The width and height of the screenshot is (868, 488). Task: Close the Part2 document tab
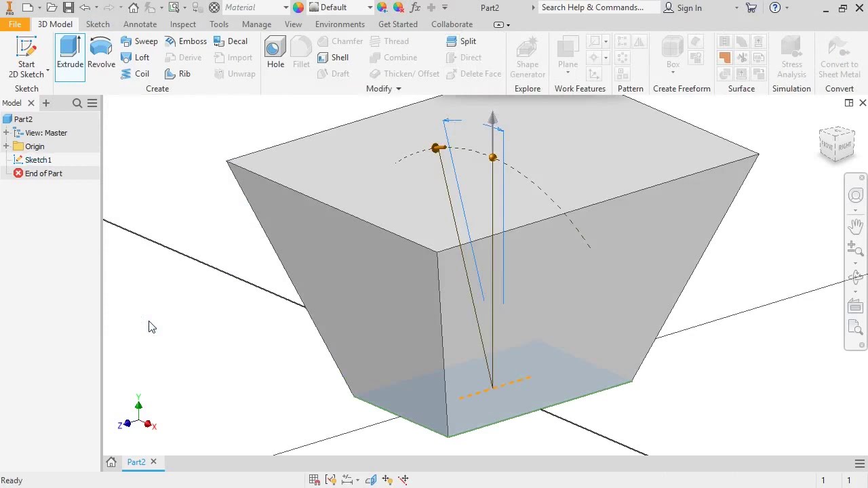click(x=153, y=462)
